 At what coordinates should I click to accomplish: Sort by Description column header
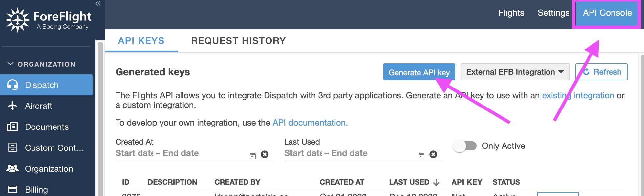[172, 182]
